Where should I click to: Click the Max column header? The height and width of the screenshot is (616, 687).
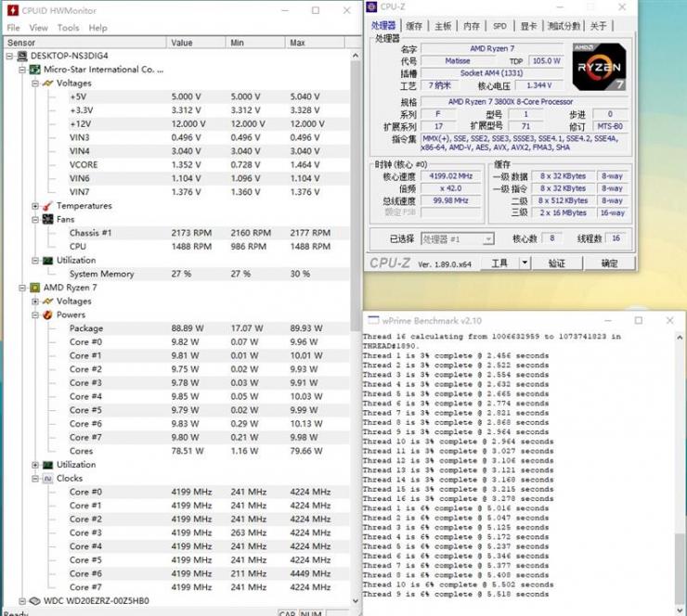tap(315, 43)
